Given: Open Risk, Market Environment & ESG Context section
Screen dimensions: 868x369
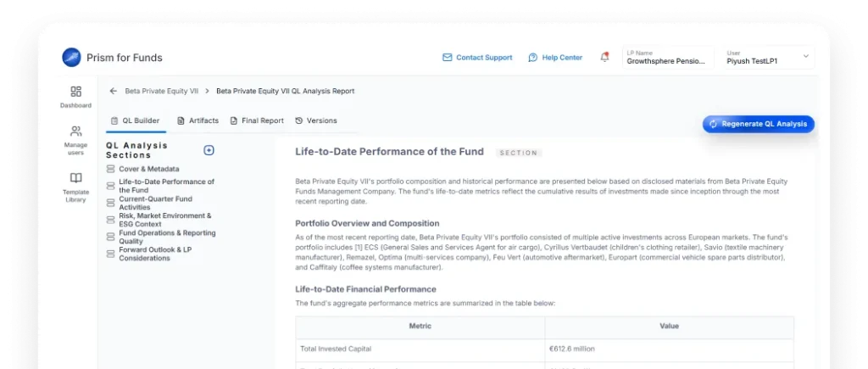Looking at the screenshot, I should 164,220.
